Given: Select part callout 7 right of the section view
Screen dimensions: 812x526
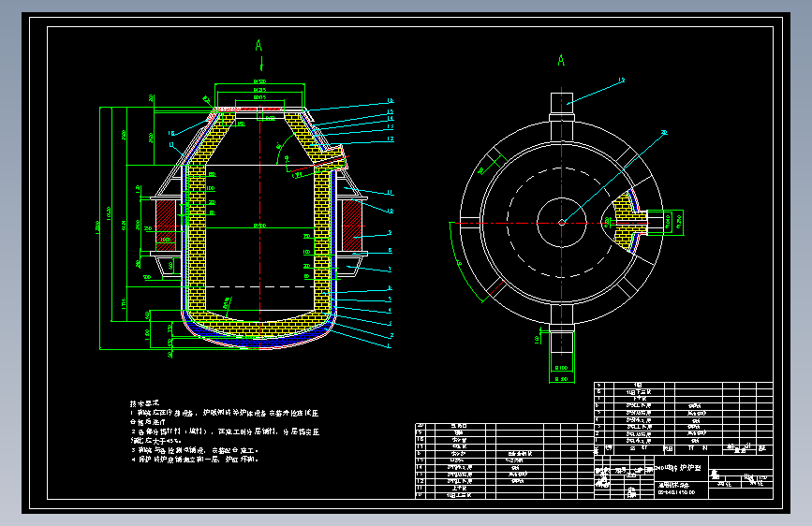Looking at the screenshot, I should [390, 270].
